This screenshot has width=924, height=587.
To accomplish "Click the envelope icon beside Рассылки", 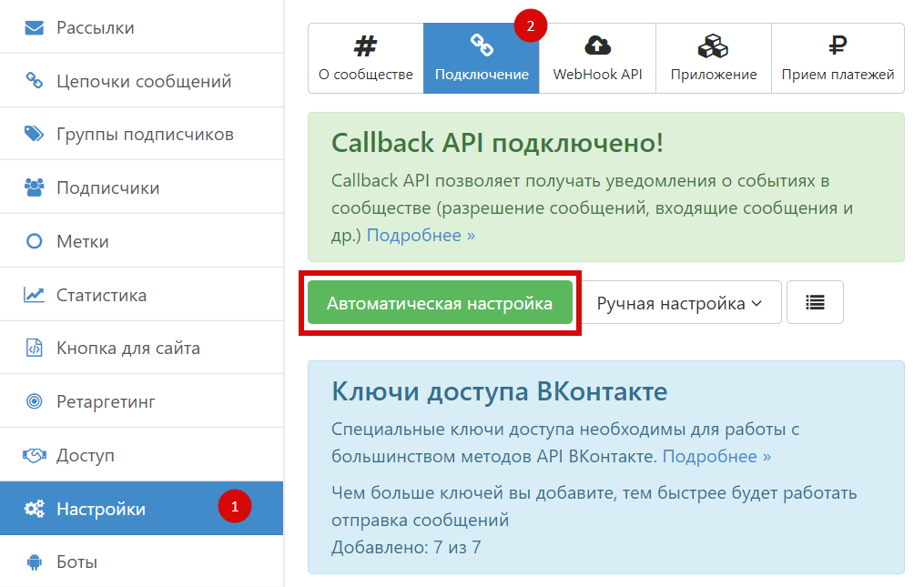I will pyautogui.click(x=35, y=28).
